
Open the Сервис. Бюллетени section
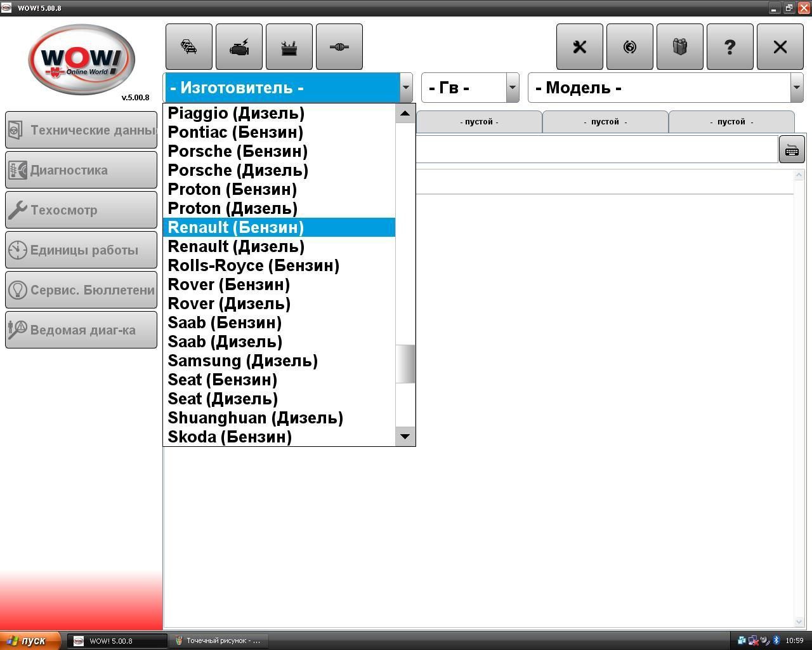click(81, 290)
